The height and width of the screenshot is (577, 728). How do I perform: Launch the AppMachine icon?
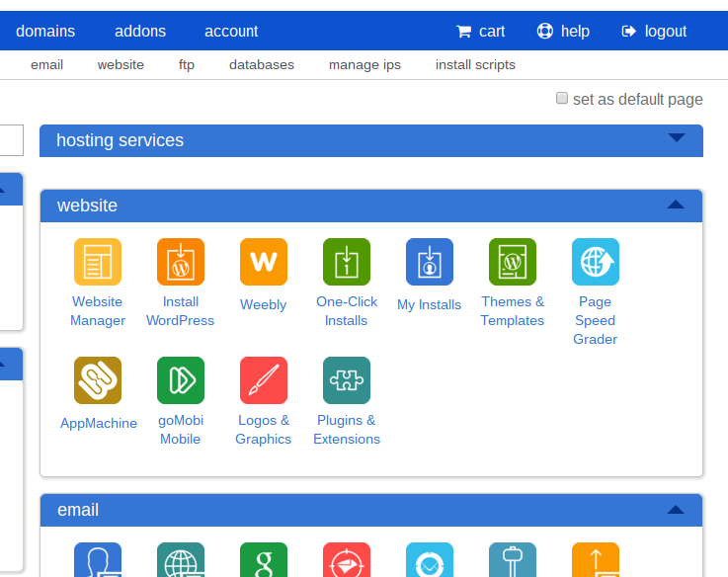98,380
